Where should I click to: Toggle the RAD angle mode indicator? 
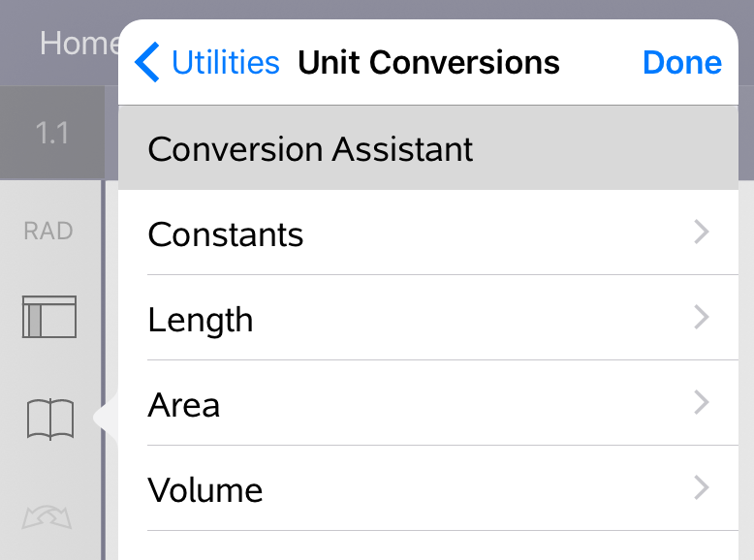point(48,232)
